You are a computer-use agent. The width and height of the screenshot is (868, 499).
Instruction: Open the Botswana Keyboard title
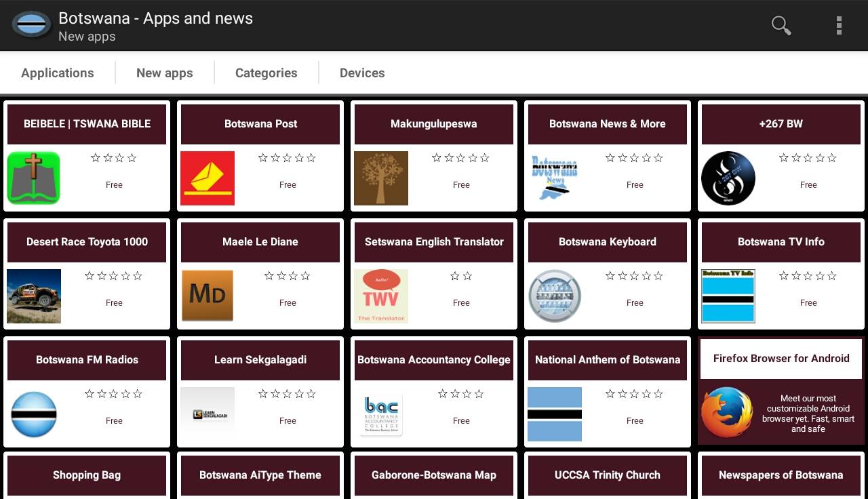608,242
